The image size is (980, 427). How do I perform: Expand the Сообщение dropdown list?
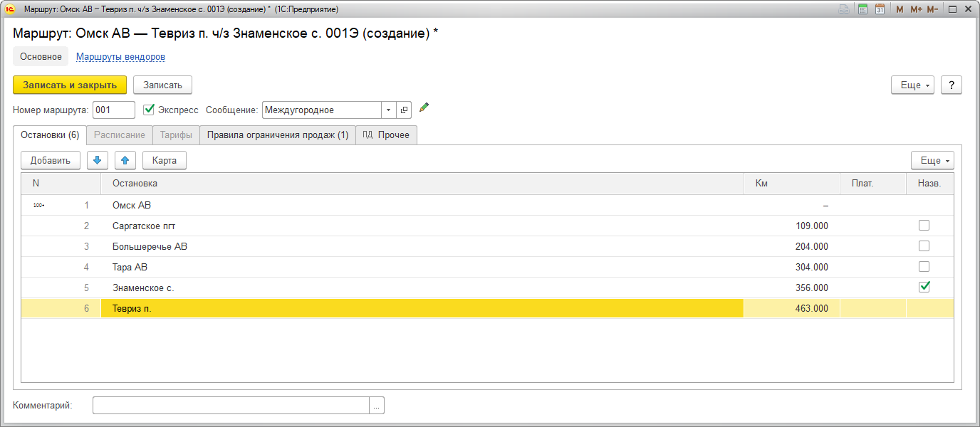(388, 110)
